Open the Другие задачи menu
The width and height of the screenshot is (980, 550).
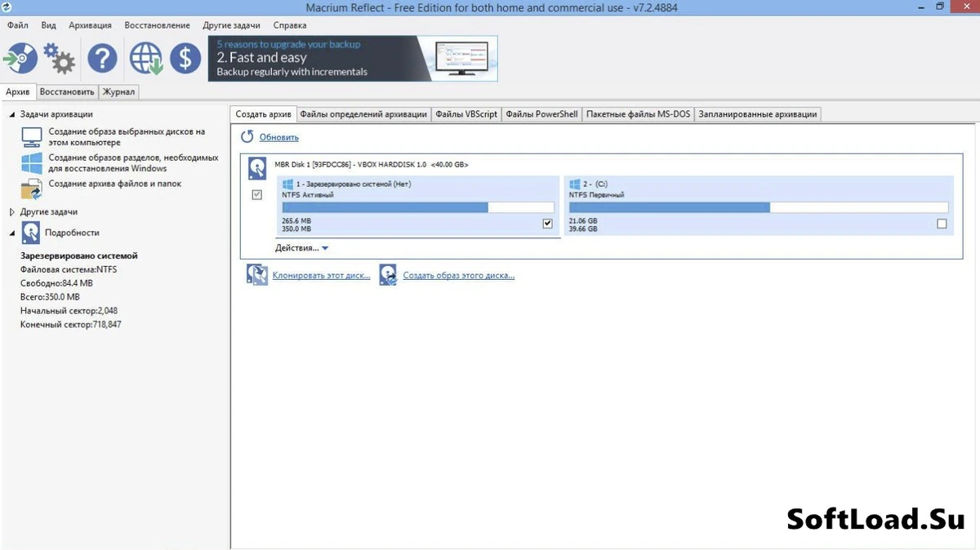[231, 25]
